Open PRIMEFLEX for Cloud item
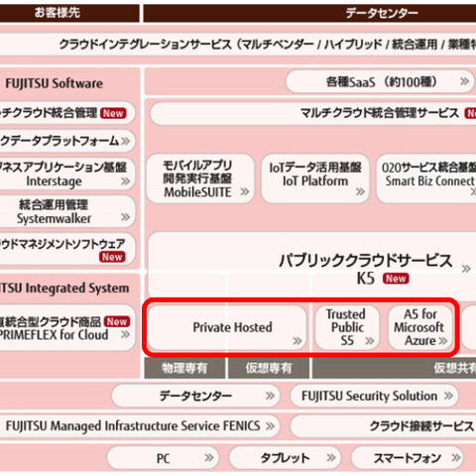Screen dimensions: 476x476 tap(67, 328)
